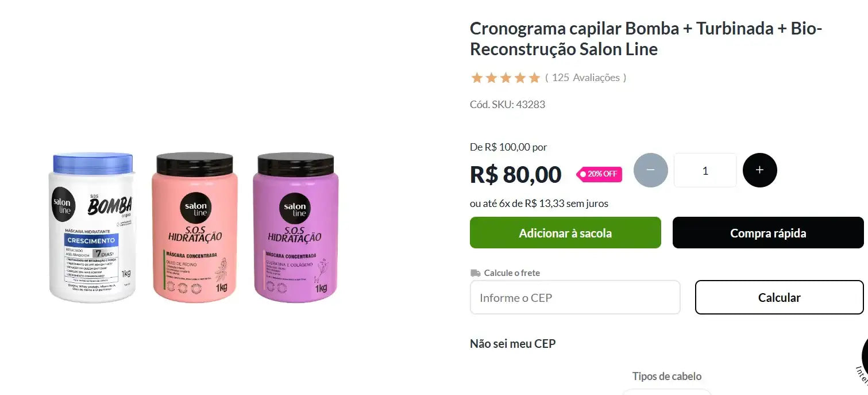Screen dimensions: 868x395
Task: Select the purple S.O.S Hidratação jar
Action: (296, 228)
